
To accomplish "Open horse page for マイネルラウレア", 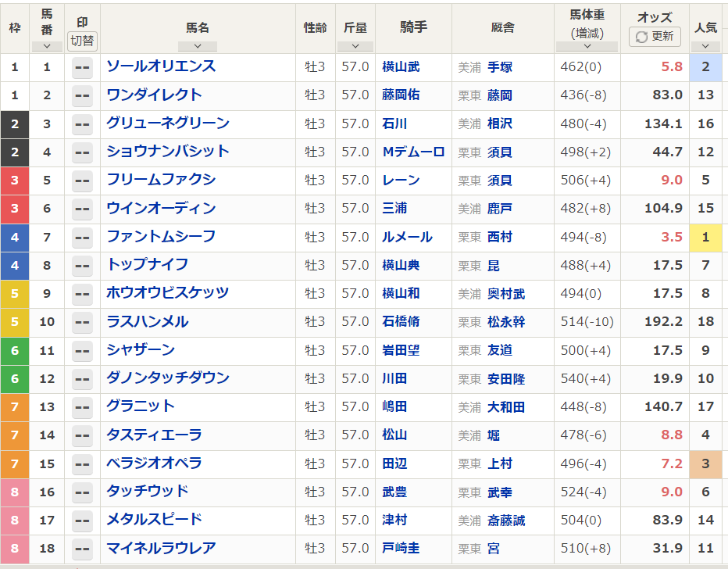I will coord(161,549).
